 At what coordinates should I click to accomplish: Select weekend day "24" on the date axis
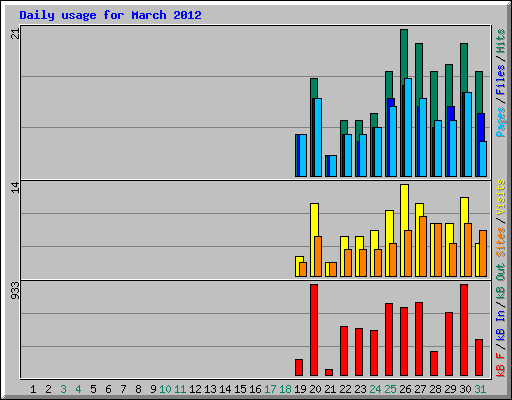375,389
